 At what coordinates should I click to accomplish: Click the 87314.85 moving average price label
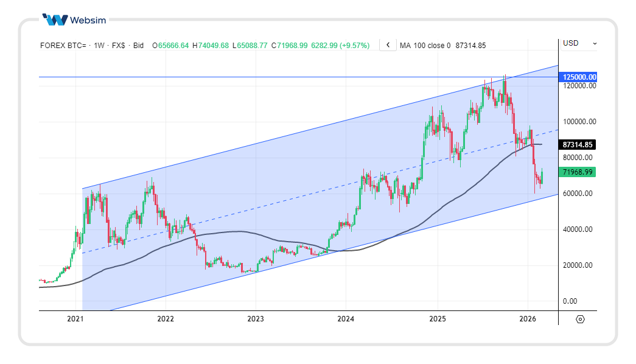(x=578, y=145)
